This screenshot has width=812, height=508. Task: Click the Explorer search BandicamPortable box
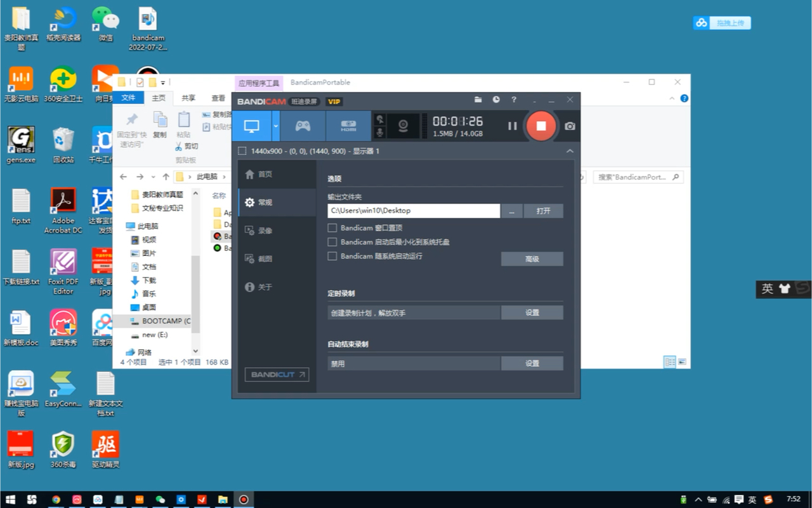[638, 177]
